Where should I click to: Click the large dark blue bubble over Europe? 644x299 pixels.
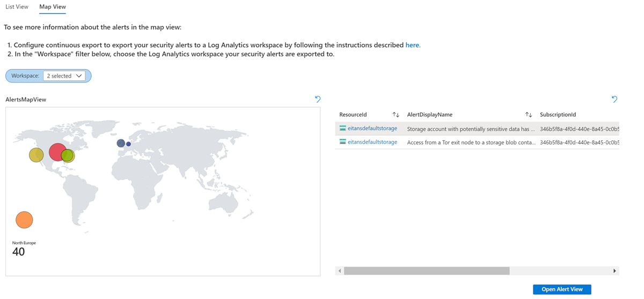121,143
